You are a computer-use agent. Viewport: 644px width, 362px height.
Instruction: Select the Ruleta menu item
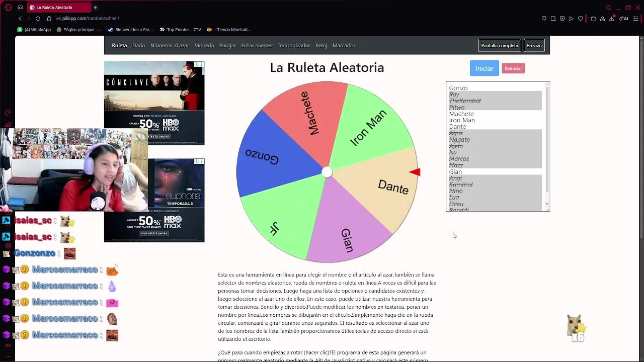point(119,45)
